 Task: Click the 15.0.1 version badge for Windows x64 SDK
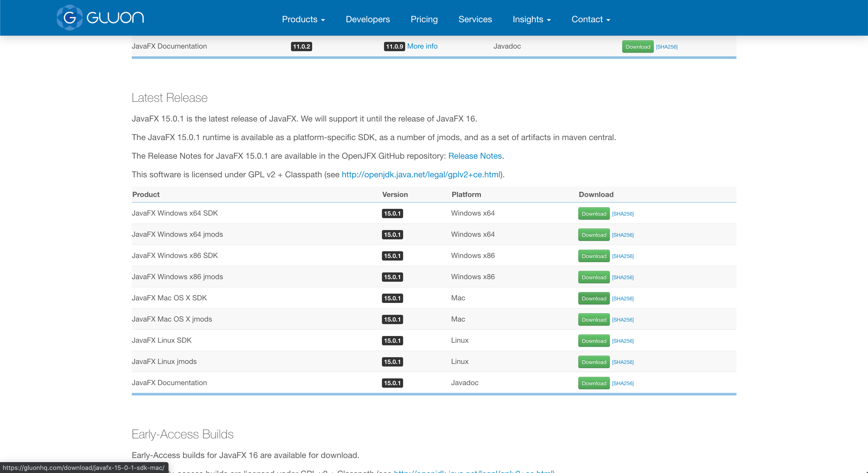392,213
